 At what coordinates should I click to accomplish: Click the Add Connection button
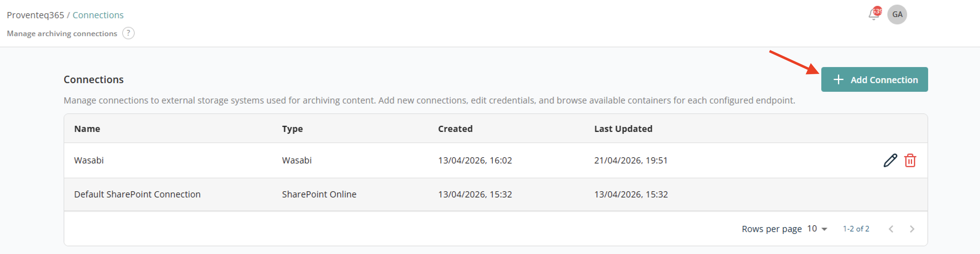pos(874,80)
